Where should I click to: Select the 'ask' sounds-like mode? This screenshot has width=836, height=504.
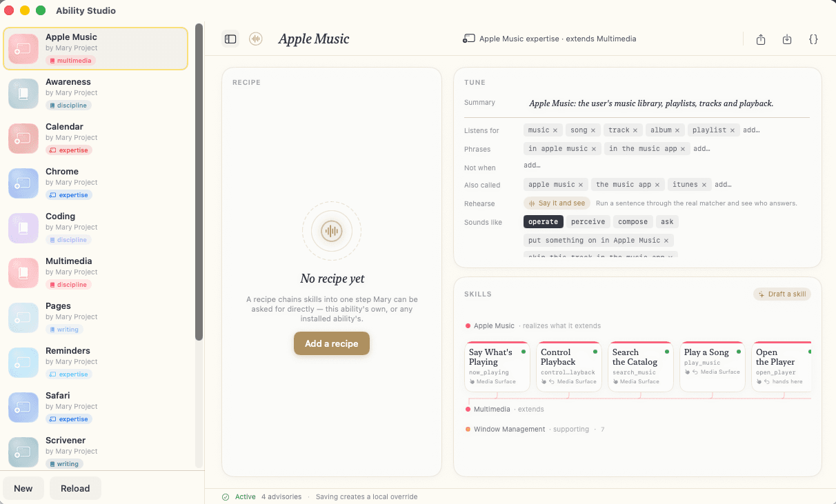667,222
